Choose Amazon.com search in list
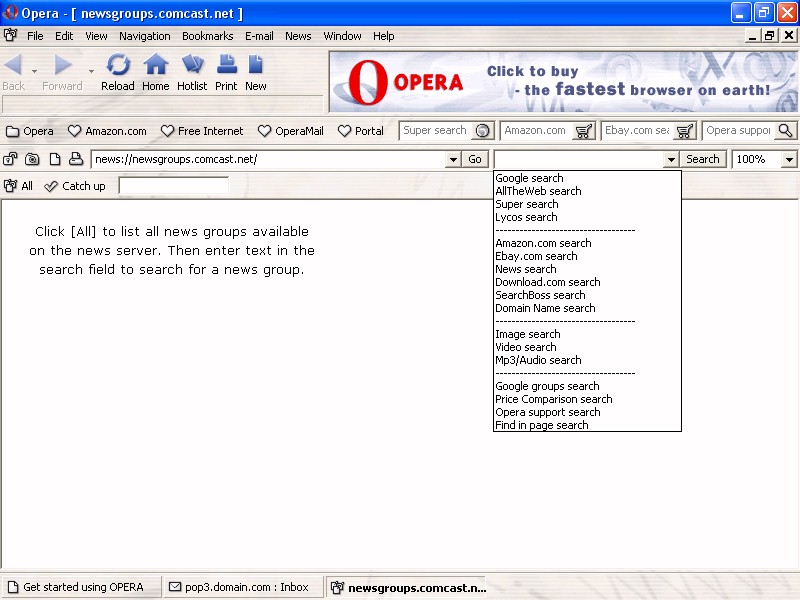This screenshot has width=800, height=600. (587, 243)
